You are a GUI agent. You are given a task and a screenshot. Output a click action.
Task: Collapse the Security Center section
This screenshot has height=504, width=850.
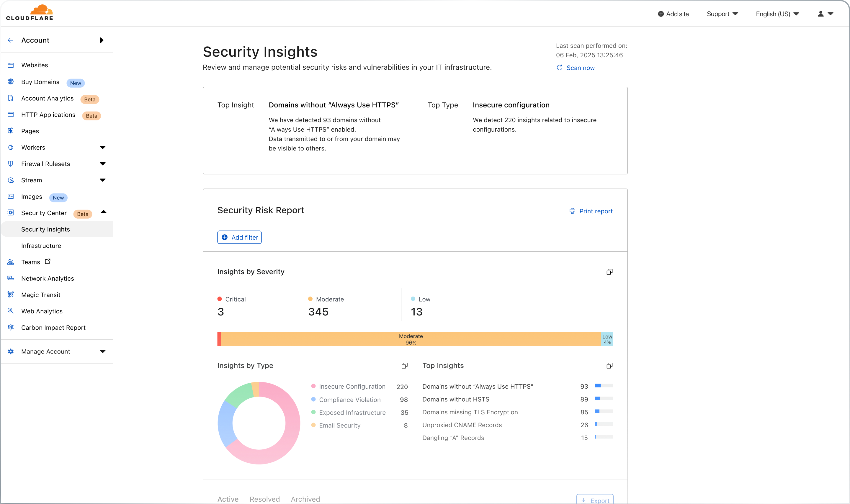coord(104,212)
